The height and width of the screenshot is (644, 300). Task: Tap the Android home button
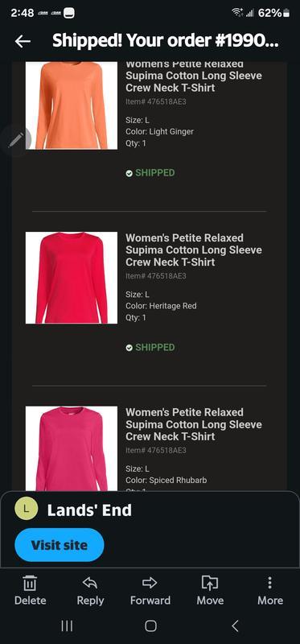pyautogui.click(x=150, y=625)
